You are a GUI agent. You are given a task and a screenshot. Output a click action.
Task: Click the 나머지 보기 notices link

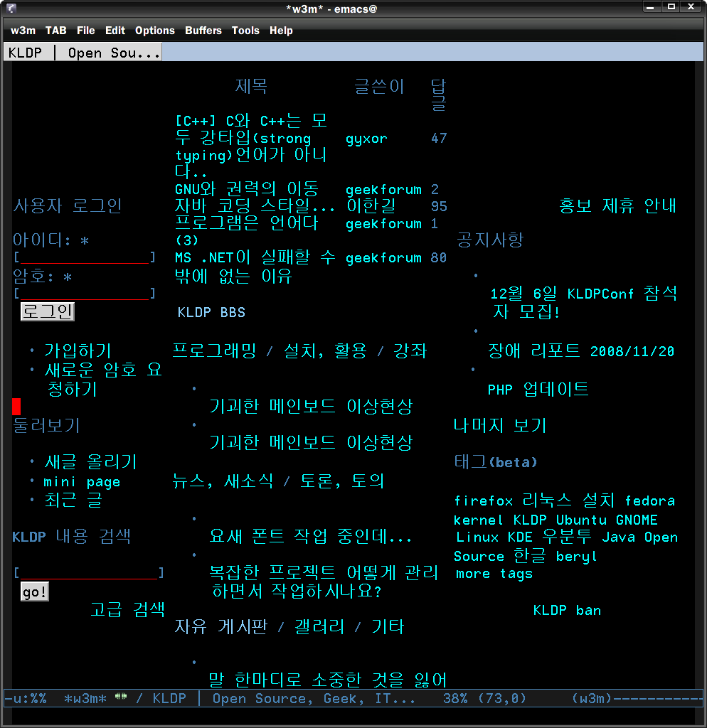[x=499, y=424]
